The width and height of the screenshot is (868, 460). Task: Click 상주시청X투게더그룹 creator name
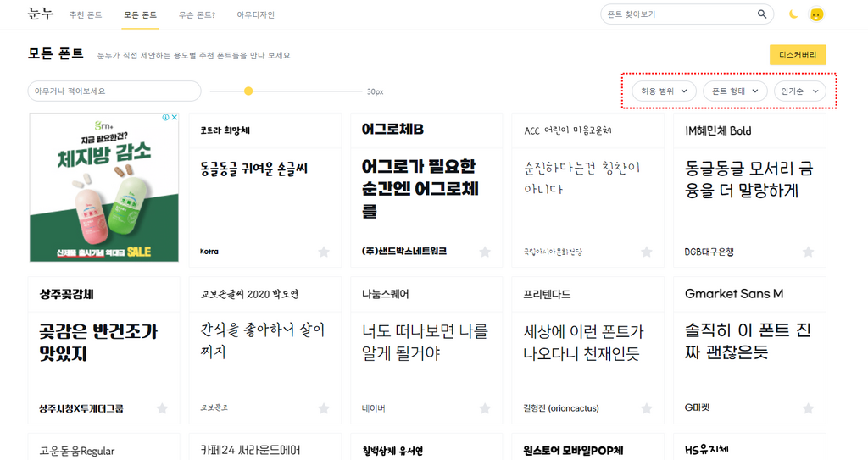pos(81,408)
